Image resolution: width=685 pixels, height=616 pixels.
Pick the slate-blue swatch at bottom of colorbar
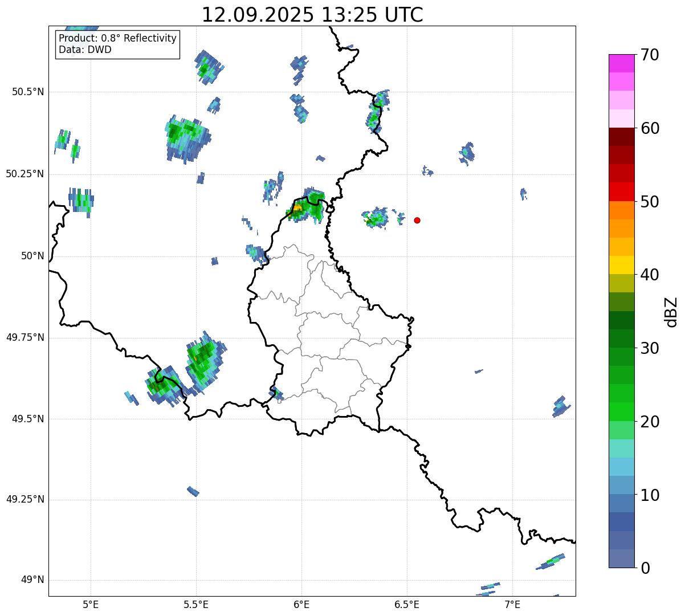coord(621,558)
